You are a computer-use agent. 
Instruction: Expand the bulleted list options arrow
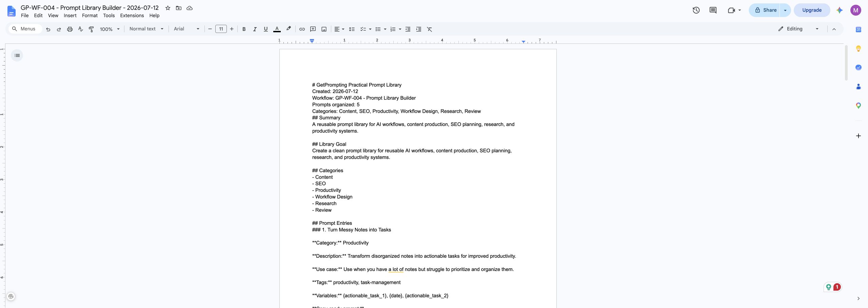pos(385,29)
